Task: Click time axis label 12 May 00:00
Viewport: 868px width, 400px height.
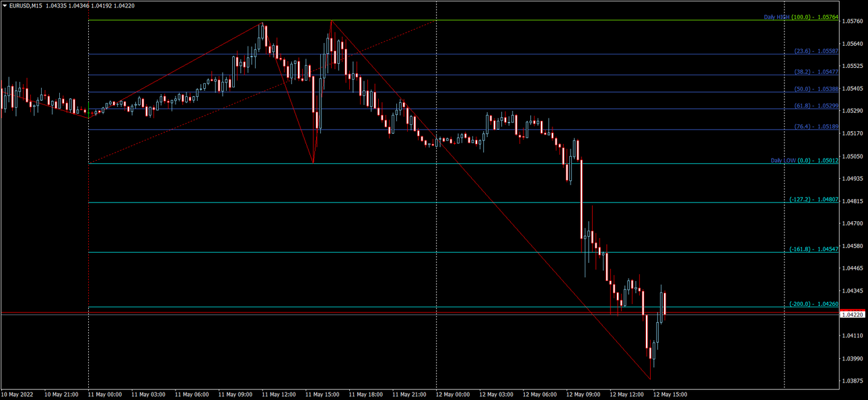Action: pos(453,395)
